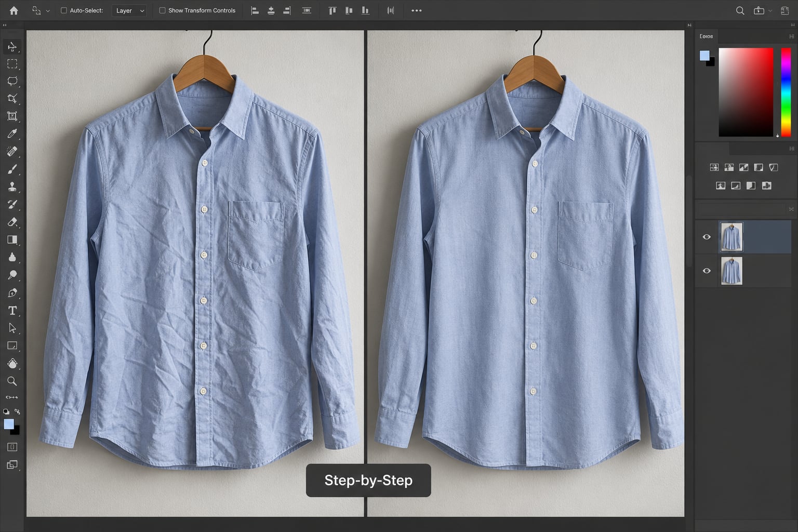Click the toolbar foreground color swatch
798x532 pixels.
[x=9, y=424]
